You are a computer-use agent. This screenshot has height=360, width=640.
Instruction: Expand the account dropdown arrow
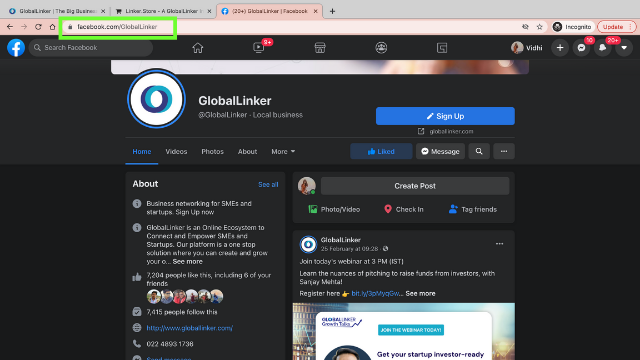(x=624, y=48)
